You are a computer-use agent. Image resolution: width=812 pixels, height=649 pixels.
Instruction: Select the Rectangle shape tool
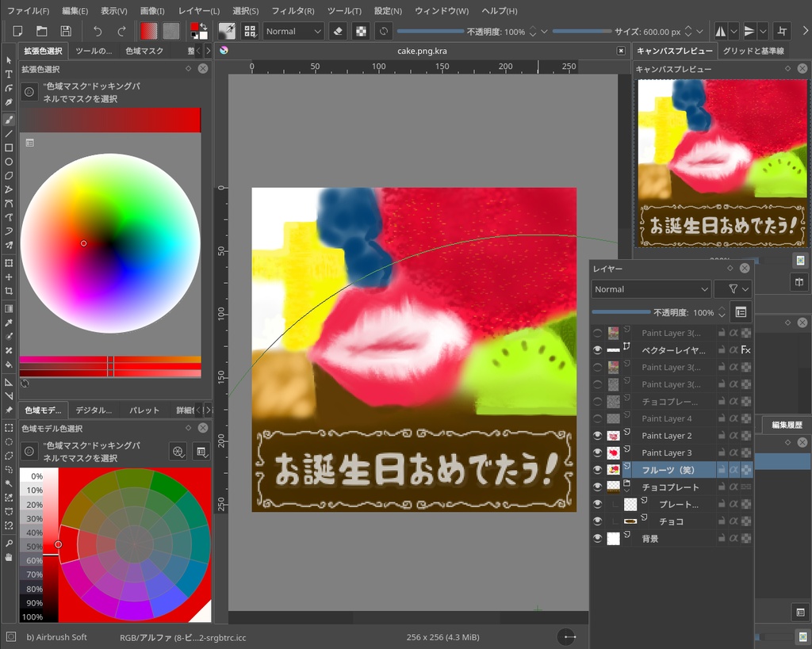click(8, 147)
